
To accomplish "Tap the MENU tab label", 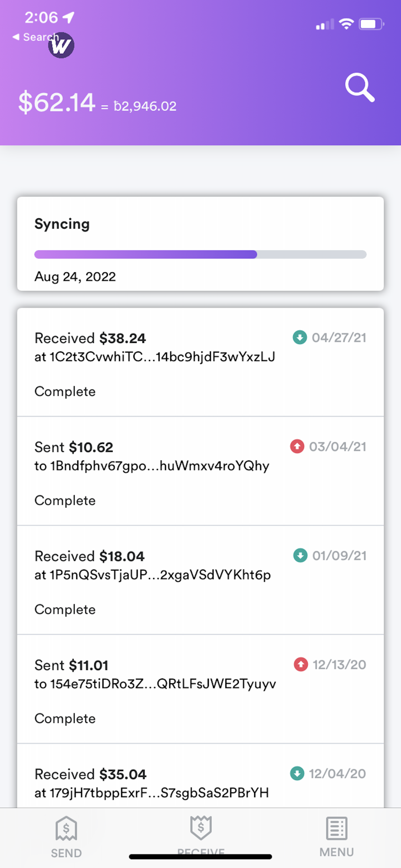I will 336,852.
